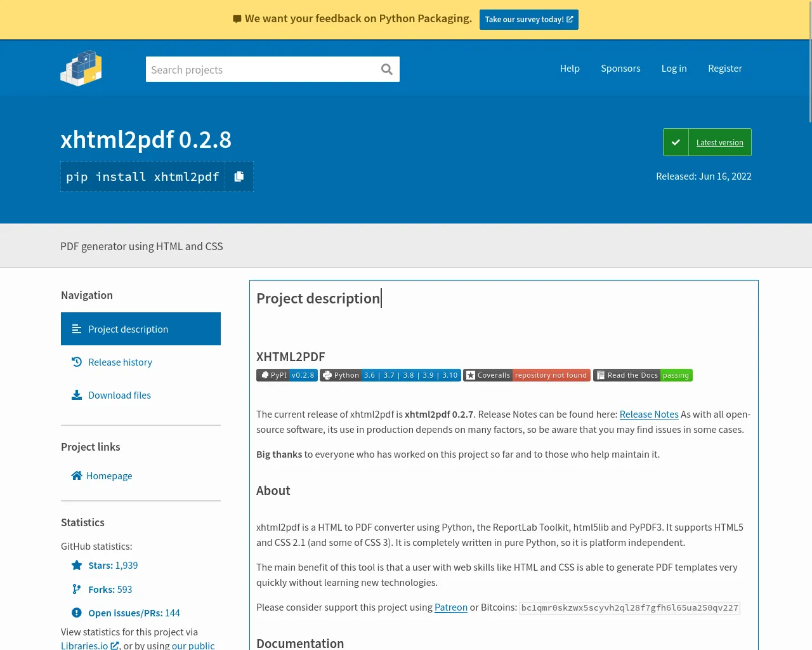This screenshot has height=650, width=812.
Task: Follow the Release Notes link
Action: [649, 414]
